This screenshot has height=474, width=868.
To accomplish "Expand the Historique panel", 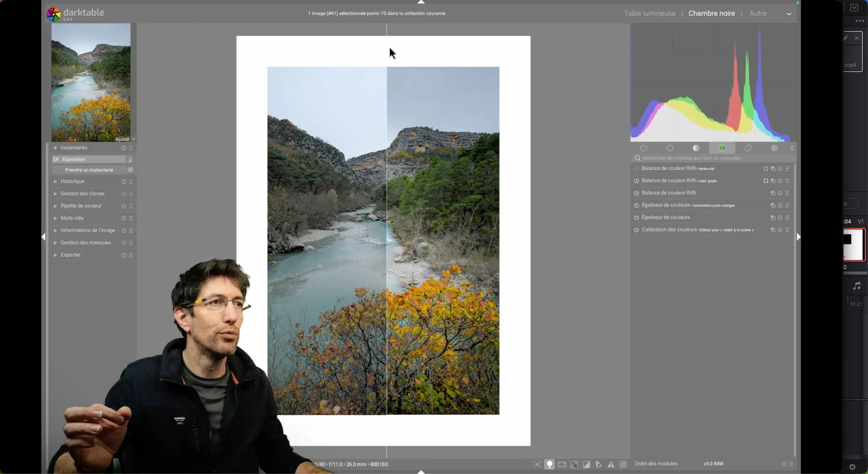I will coord(72,181).
